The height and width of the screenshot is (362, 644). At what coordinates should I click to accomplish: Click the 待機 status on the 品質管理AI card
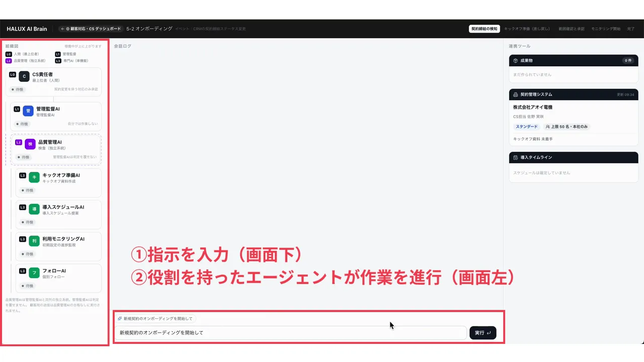pyautogui.click(x=24, y=157)
